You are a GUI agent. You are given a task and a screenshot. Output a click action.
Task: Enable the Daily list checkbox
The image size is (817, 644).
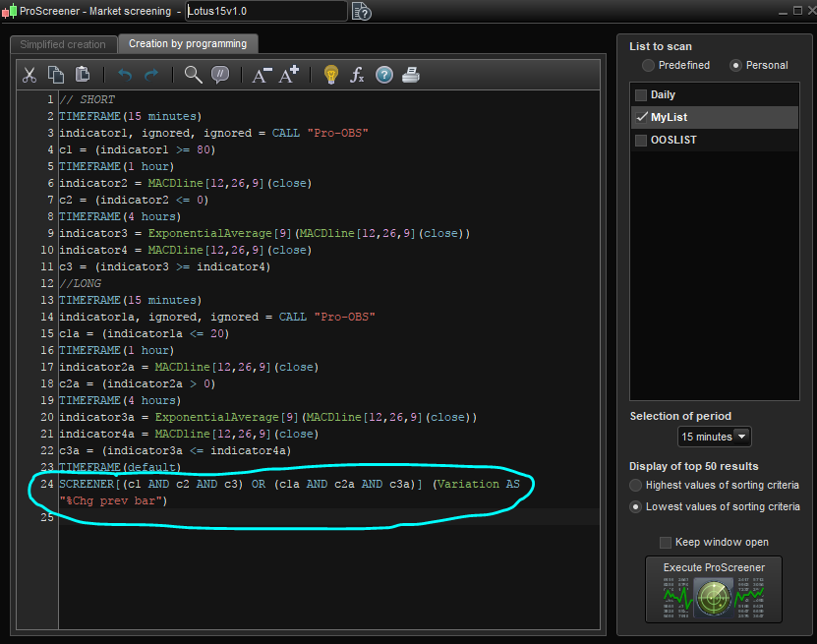(x=641, y=95)
